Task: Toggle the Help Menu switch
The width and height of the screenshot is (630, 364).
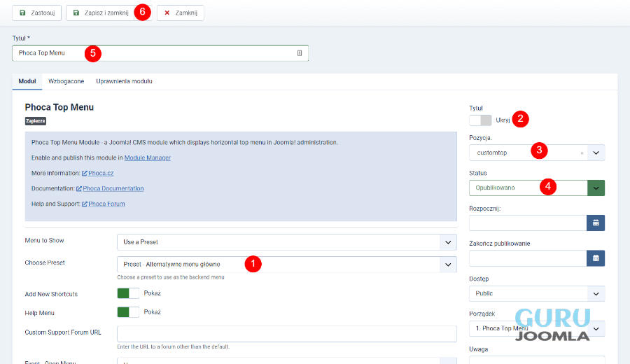Action: [x=128, y=312]
